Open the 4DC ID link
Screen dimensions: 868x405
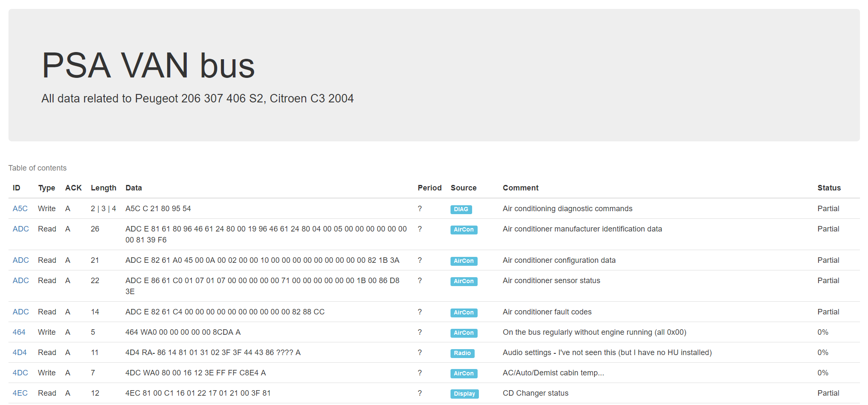coord(20,373)
